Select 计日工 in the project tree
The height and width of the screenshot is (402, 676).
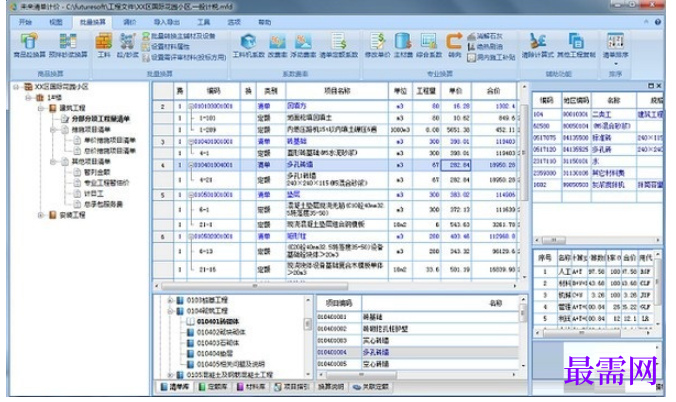(94, 193)
